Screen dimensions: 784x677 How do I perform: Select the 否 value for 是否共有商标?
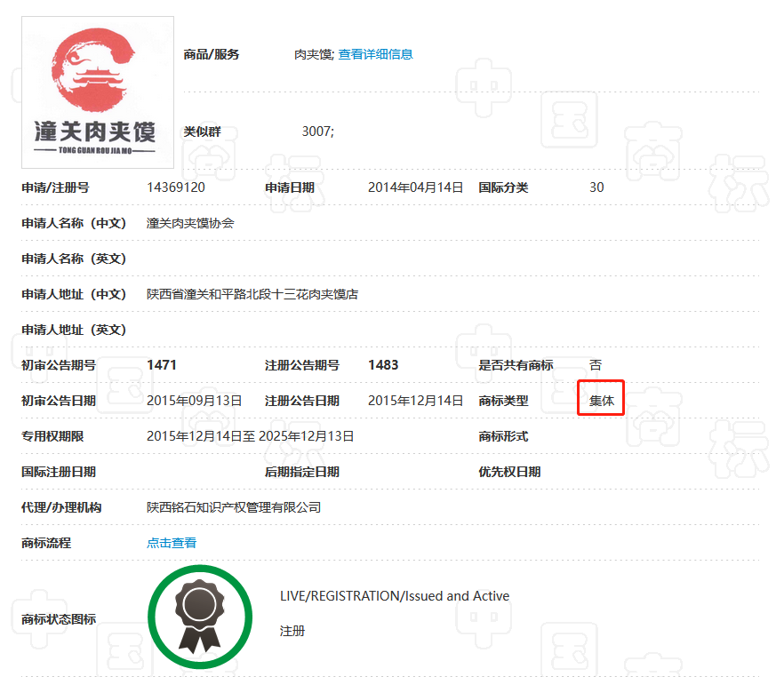[593, 364]
